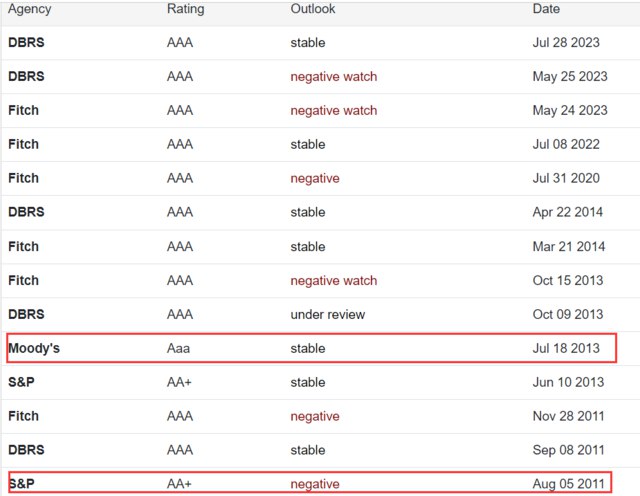
Task: Click the Rating column header
Action: (185, 9)
